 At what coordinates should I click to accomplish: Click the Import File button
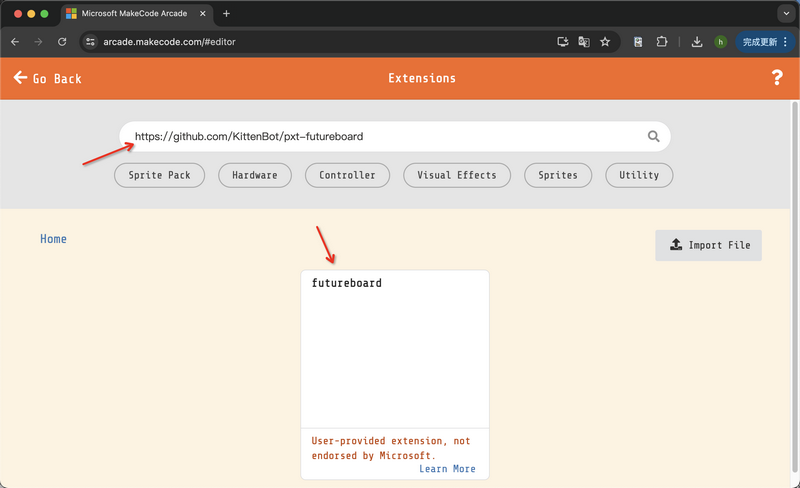708,245
